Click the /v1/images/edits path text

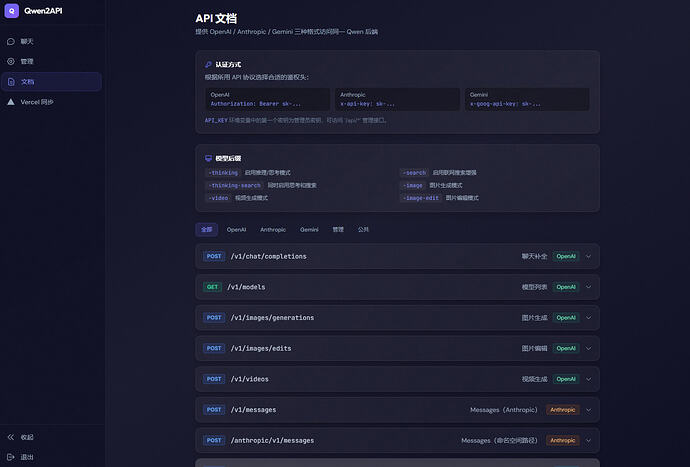pos(261,349)
